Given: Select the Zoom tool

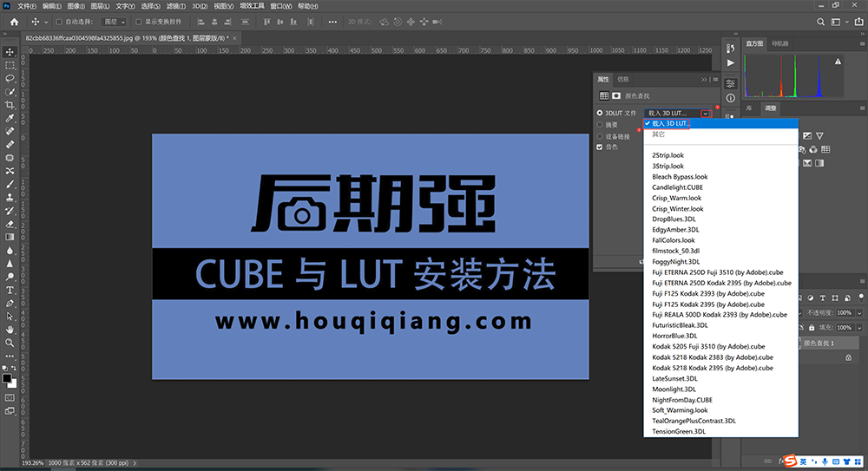Looking at the screenshot, I should [10, 343].
